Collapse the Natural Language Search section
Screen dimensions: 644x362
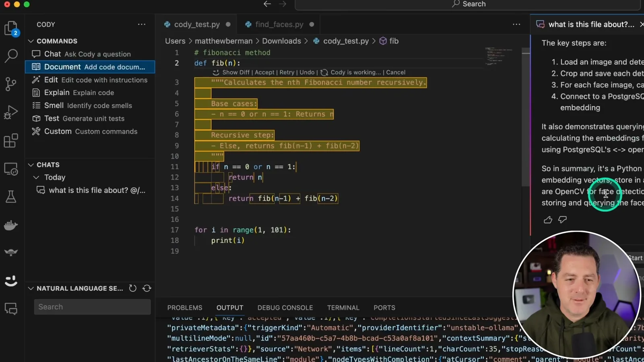coord(31,288)
